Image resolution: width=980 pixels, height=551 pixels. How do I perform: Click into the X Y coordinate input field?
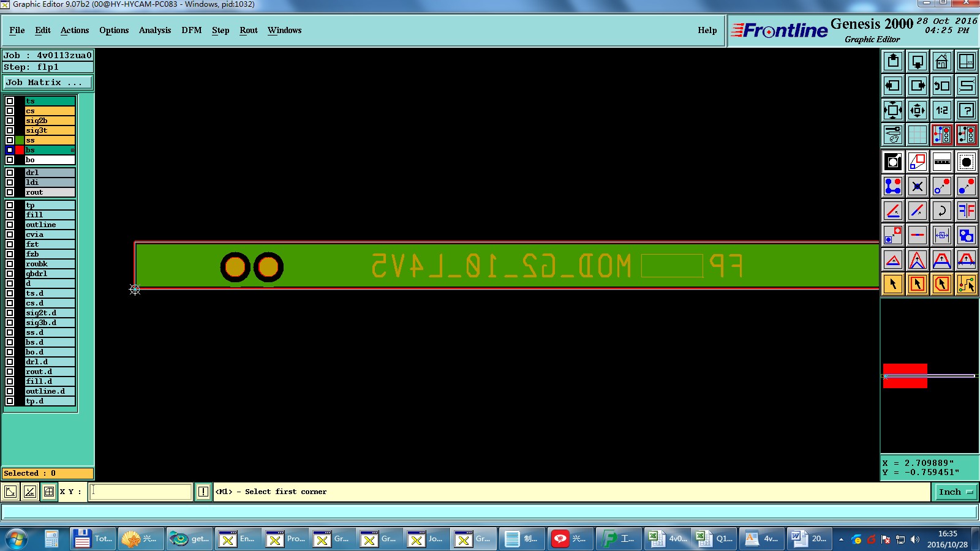coord(140,492)
